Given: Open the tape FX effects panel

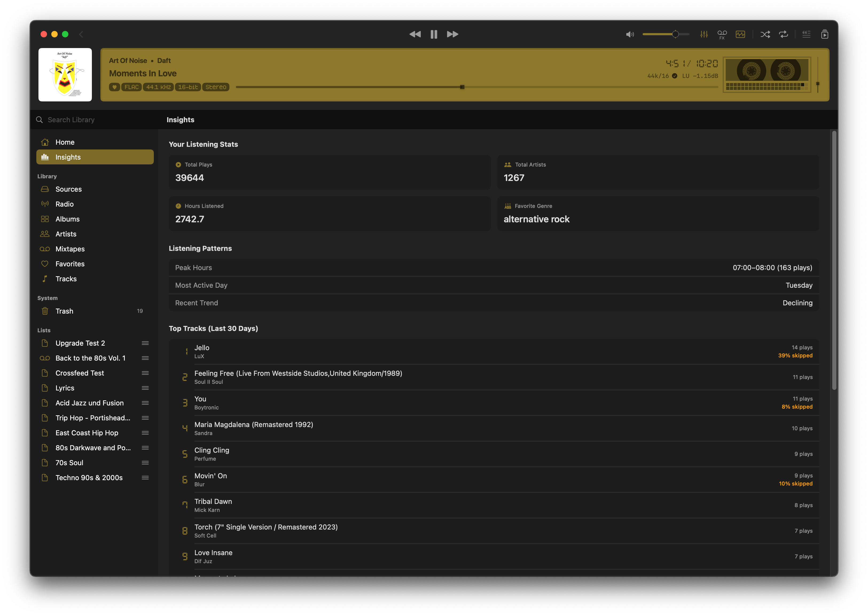Looking at the screenshot, I should tap(722, 34).
